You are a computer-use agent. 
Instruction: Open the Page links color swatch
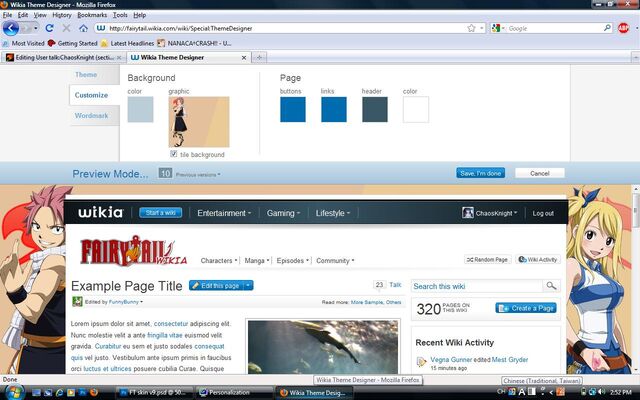pos(334,109)
